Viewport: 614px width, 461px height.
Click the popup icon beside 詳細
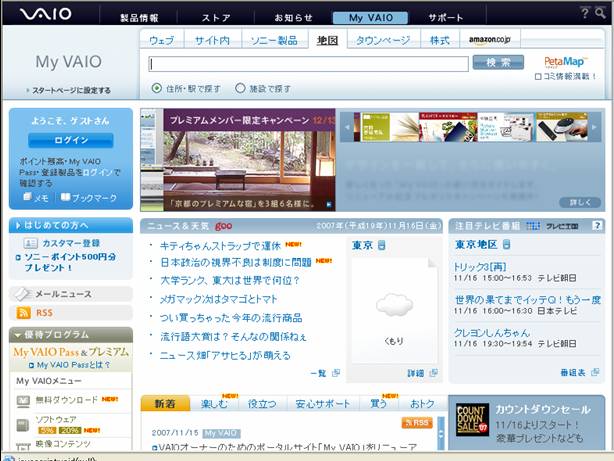point(433,373)
